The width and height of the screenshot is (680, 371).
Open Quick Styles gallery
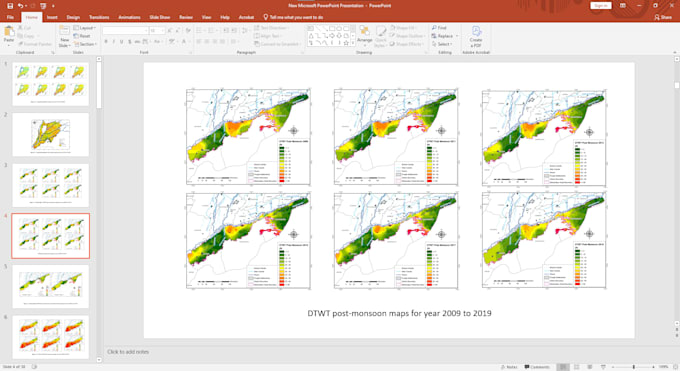tap(380, 36)
